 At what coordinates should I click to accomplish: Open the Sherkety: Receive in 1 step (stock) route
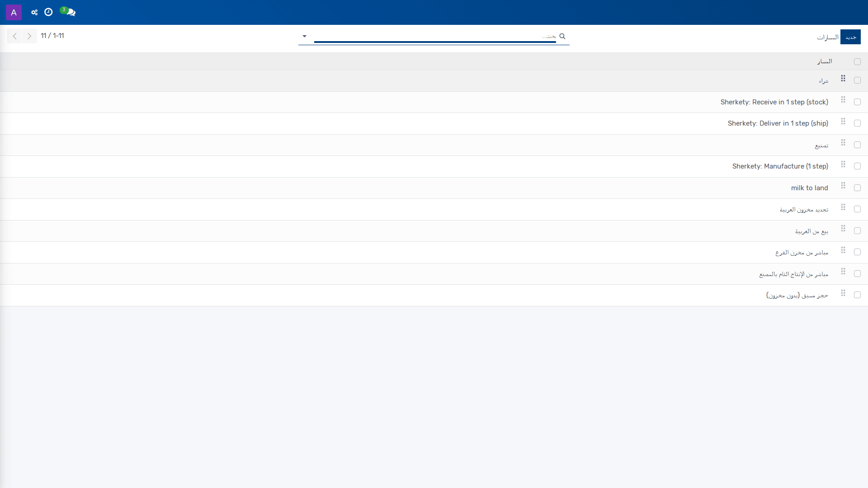coord(774,102)
